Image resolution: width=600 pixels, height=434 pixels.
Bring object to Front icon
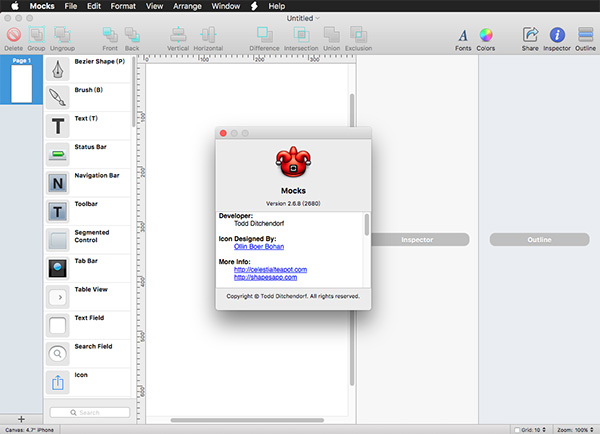110,35
